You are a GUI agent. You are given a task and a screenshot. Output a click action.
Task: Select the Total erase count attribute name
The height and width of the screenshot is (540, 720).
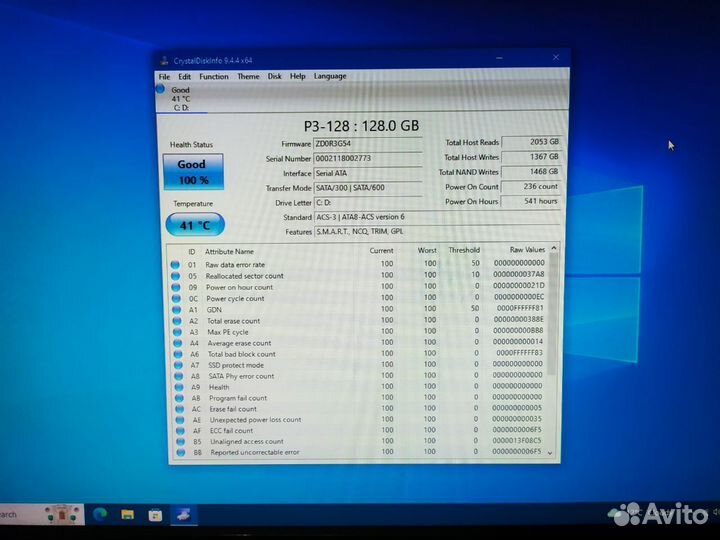233,321
